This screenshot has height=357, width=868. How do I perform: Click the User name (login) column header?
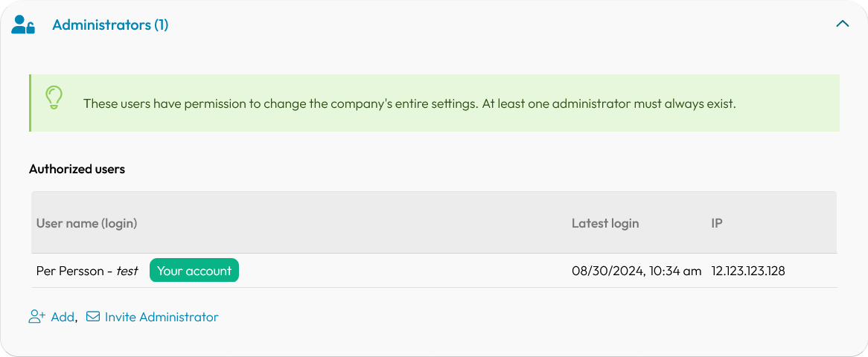click(87, 224)
